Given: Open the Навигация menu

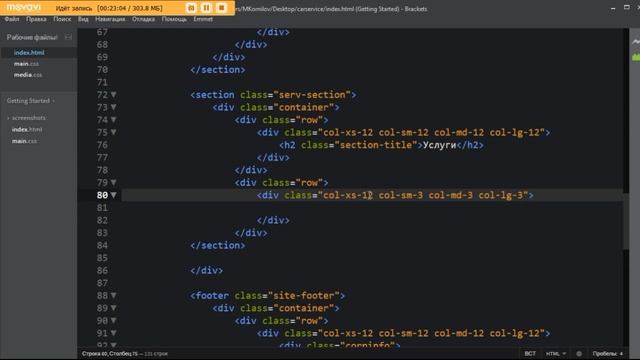Looking at the screenshot, I should click(x=110, y=19).
